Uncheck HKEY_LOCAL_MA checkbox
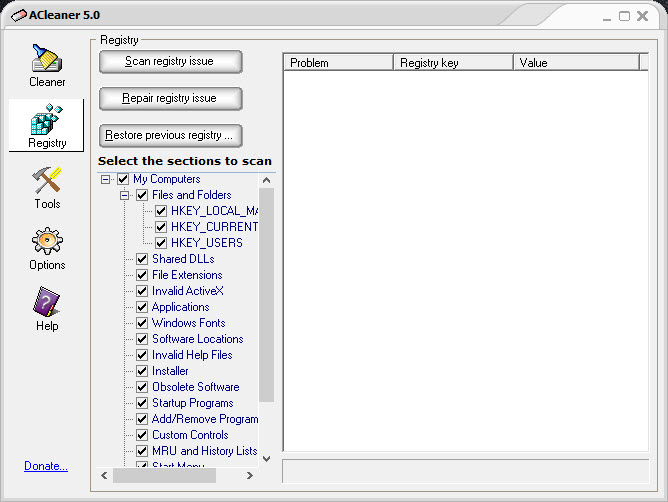The height and width of the screenshot is (502, 668). coord(161,211)
